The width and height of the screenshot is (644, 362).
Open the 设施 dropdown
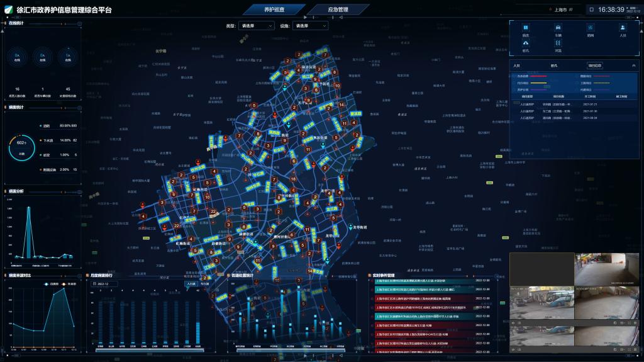310,26
